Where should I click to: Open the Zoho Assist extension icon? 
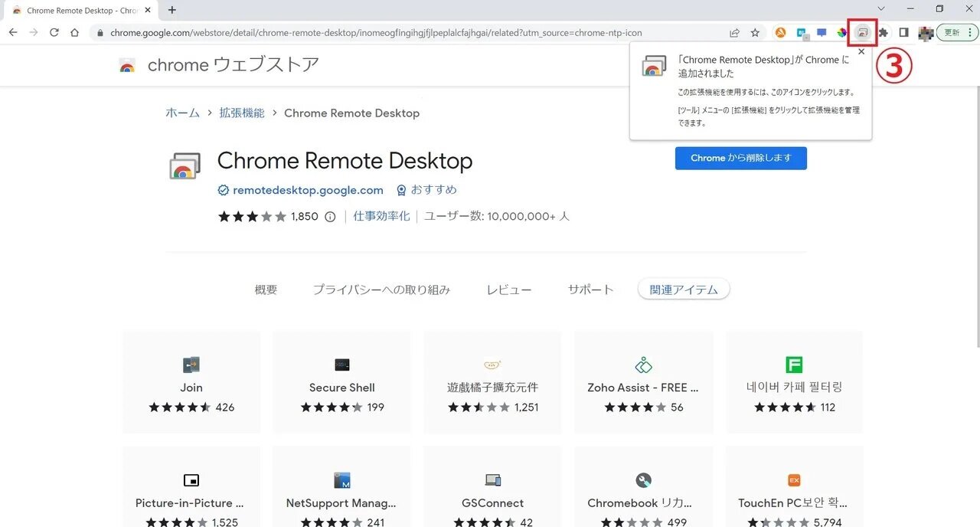(x=644, y=365)
